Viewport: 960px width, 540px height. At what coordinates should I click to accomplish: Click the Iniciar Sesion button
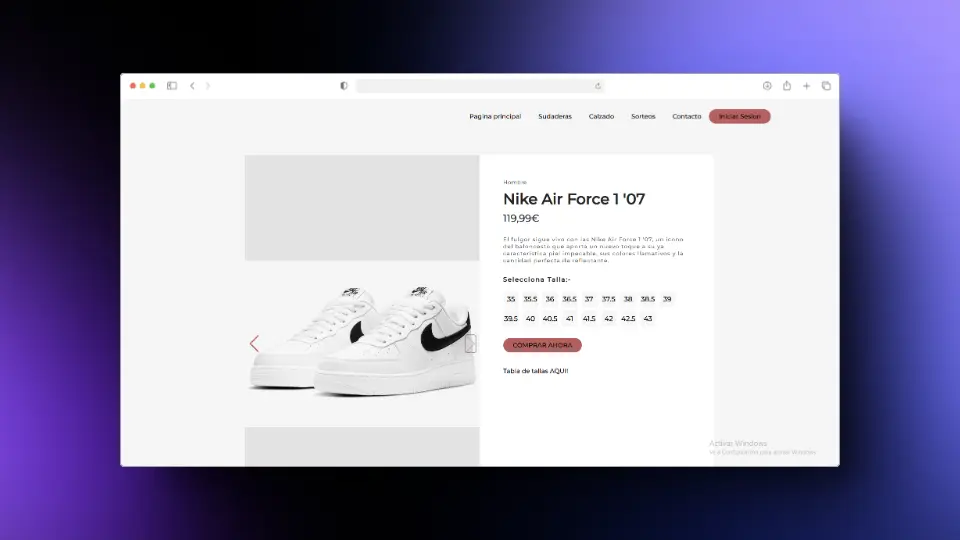pyautogui.click(x=740, y=116)
